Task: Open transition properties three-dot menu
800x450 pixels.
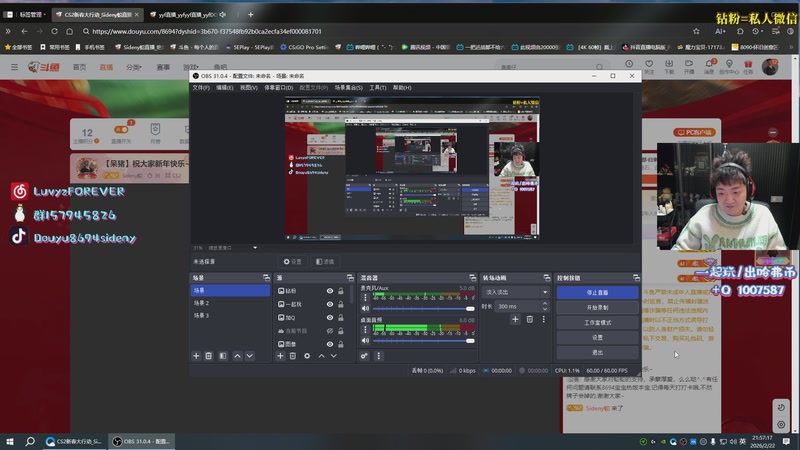Action: click(544, 319)
